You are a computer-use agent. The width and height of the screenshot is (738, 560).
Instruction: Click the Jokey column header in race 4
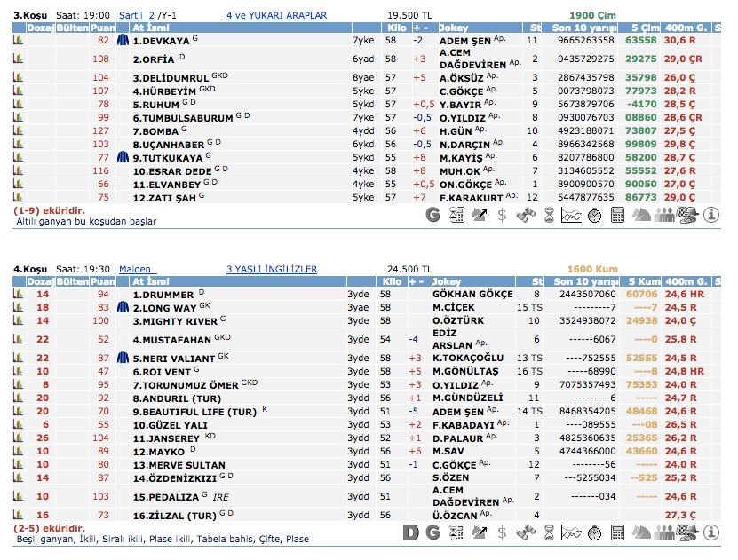[449, 281]
